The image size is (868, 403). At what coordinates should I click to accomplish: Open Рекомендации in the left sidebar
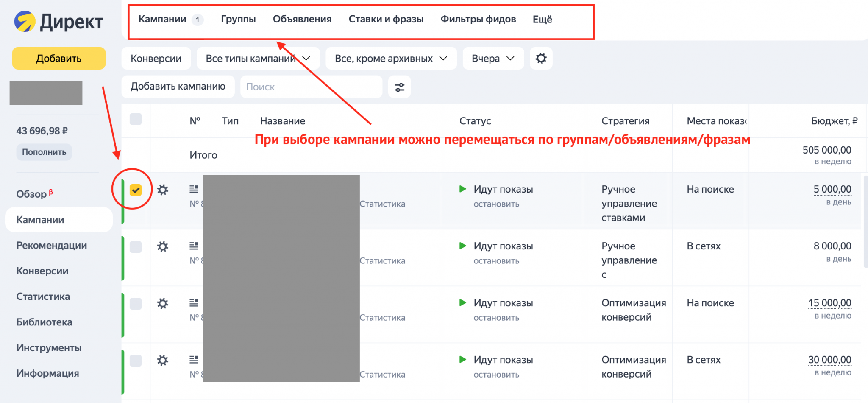[51, 245]
